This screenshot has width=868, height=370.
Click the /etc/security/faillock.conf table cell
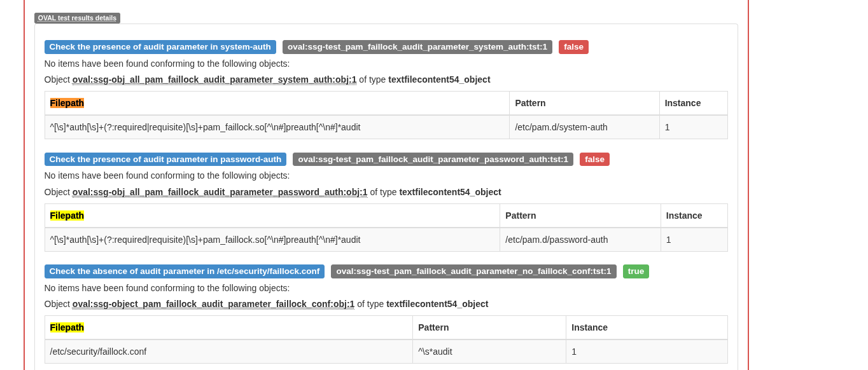pos(98,352)
